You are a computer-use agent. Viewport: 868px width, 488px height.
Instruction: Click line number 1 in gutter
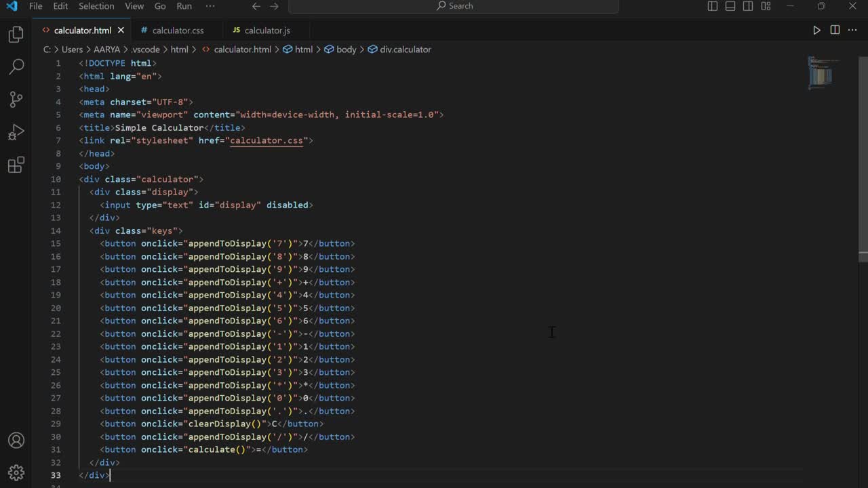(58, 63)
